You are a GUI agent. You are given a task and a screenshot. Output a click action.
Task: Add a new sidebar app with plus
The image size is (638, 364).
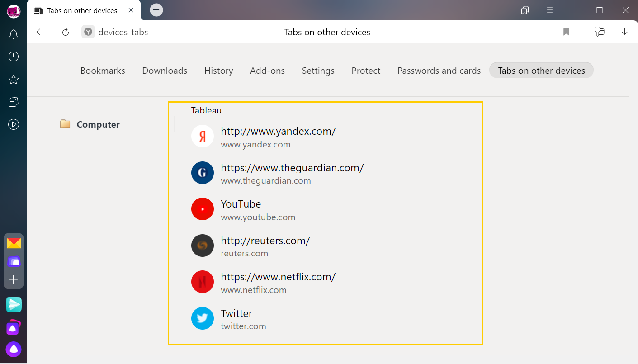(14, 280)
